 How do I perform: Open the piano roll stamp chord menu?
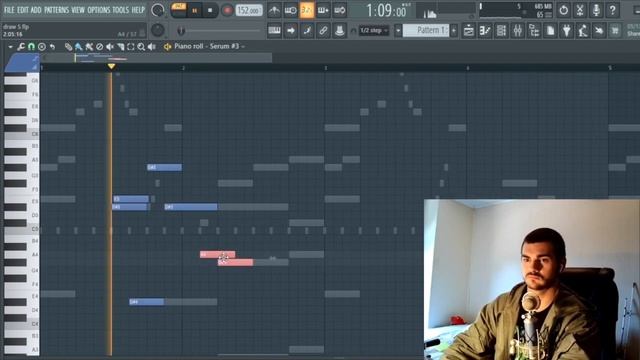pyautogui.click(x=42, y=47)
